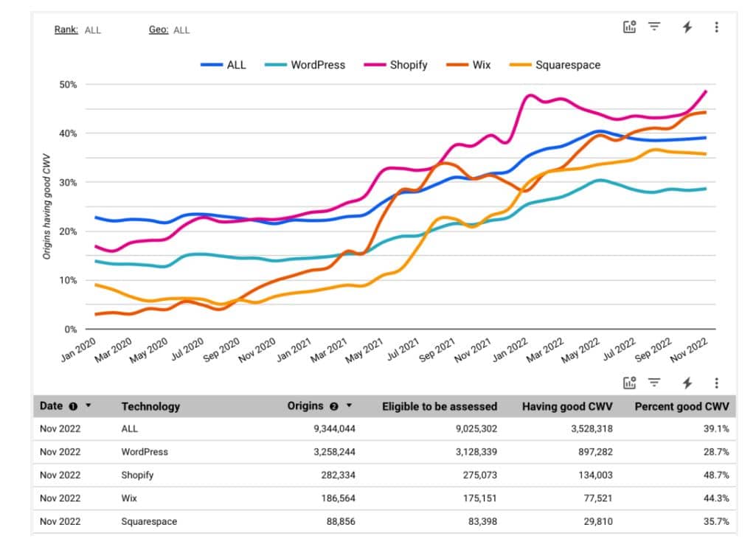Select the Wix technology cell
756x547 pixels.
point(129,498)
